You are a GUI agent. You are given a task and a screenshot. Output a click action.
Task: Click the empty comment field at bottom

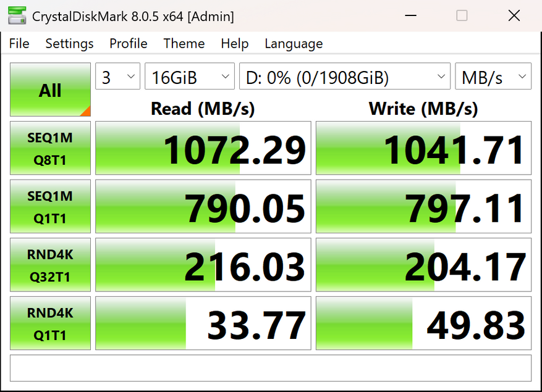click(271, 368)
